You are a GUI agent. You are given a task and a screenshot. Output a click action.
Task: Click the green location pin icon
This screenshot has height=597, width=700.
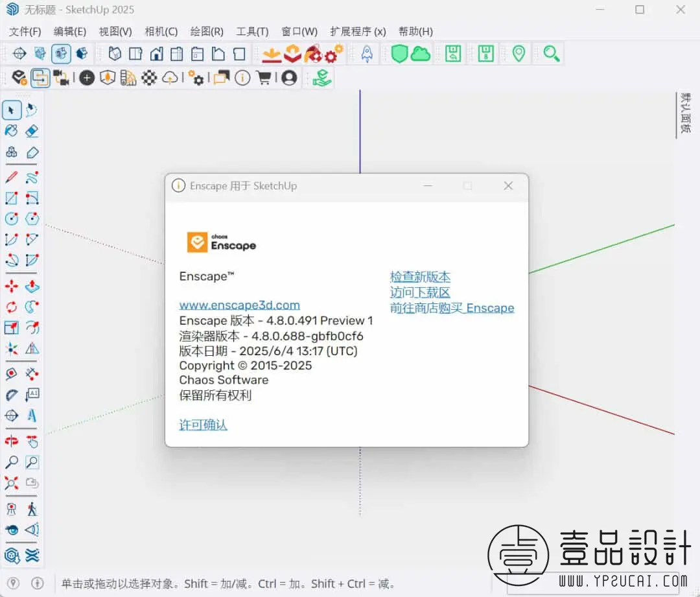coord(519,54)
